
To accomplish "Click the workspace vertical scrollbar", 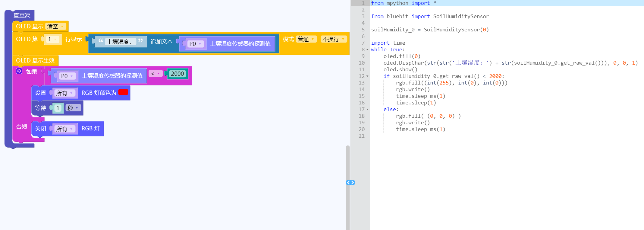I will (x=348, y=187).
